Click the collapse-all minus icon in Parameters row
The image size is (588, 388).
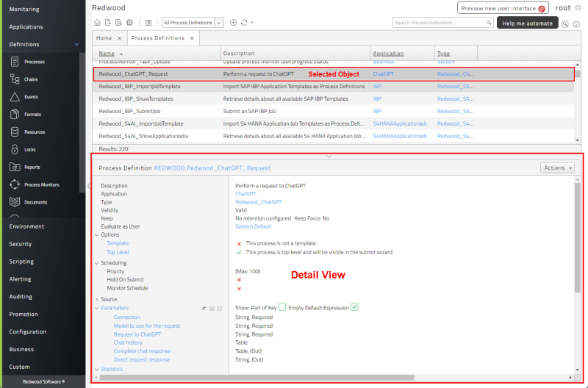[219, 308]
